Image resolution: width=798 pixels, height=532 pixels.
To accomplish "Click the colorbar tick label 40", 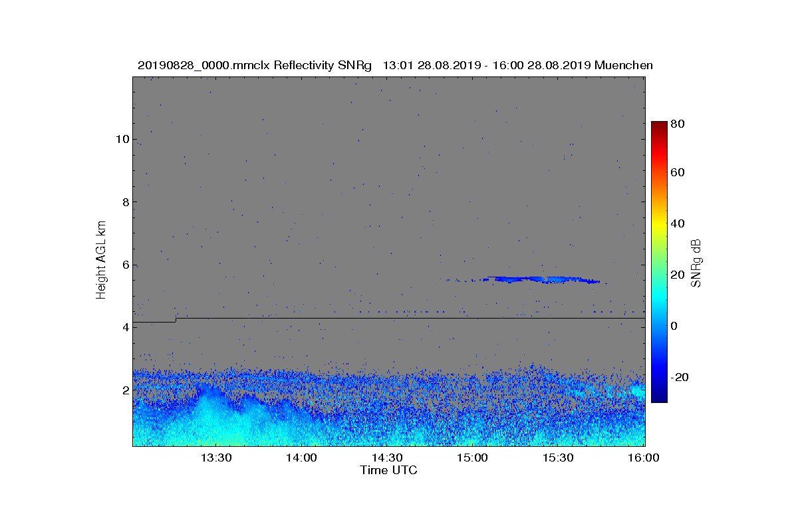I will pyautogui.click(x=678, y=223).
